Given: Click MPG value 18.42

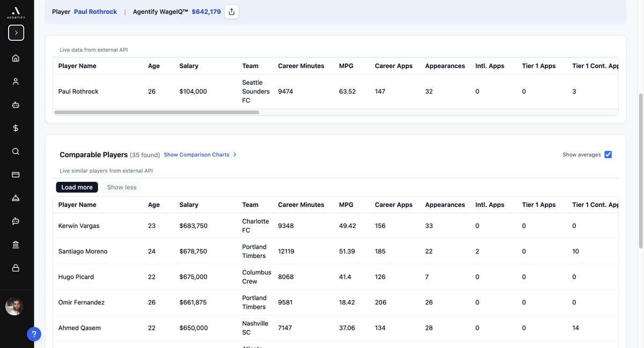Looking at the screenshot, I should tap(347, 302).
